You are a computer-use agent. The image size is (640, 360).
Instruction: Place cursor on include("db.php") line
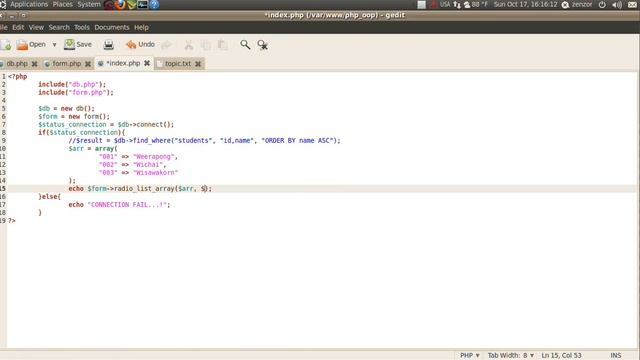72,84
